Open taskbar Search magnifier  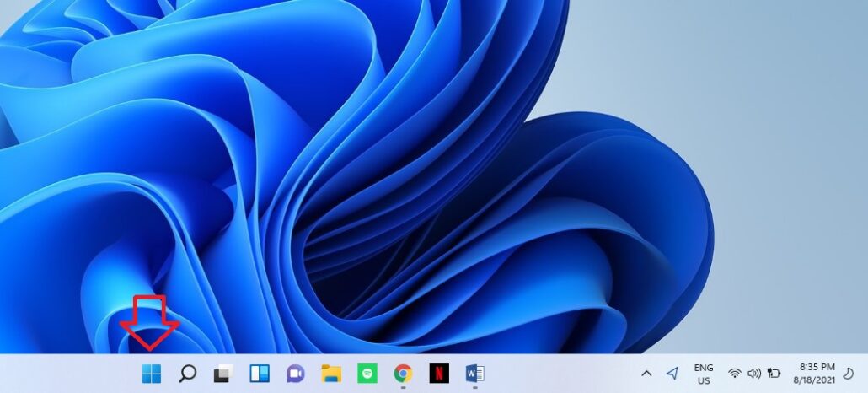pyautogui.click(x=187, y=374)
